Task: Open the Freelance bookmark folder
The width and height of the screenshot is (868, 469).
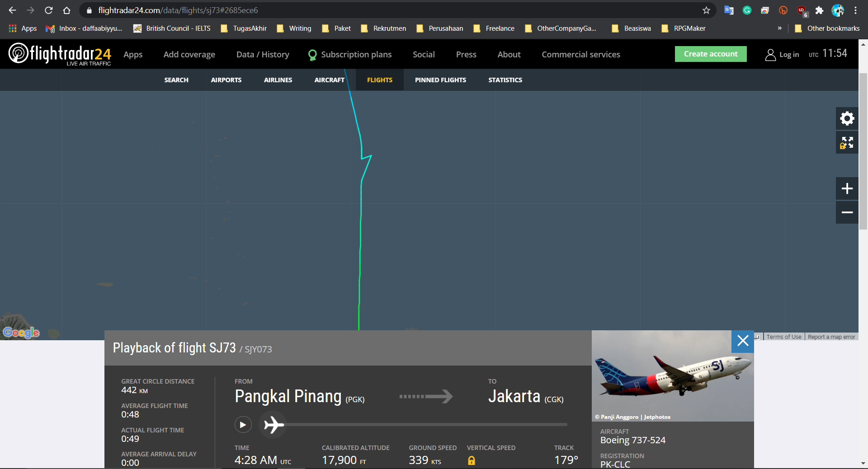Action: point(494,28)
